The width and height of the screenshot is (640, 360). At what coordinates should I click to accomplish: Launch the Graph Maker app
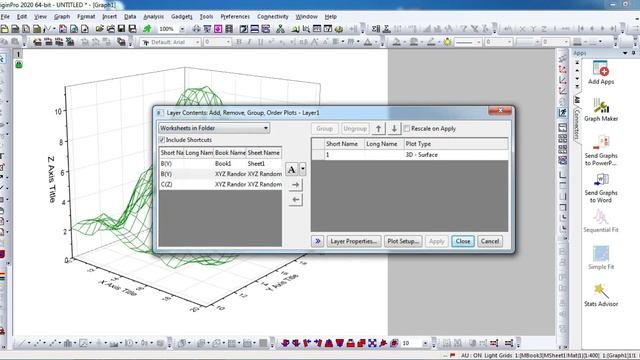[601, 110]
